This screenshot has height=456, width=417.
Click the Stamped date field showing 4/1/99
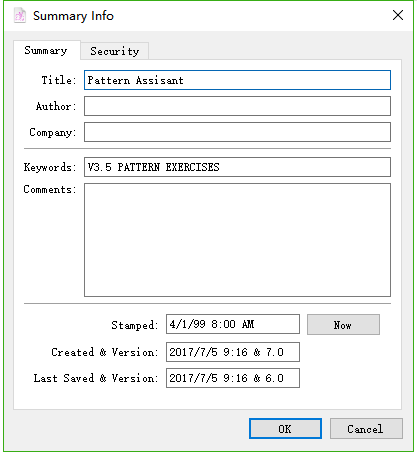pos(233,324)
